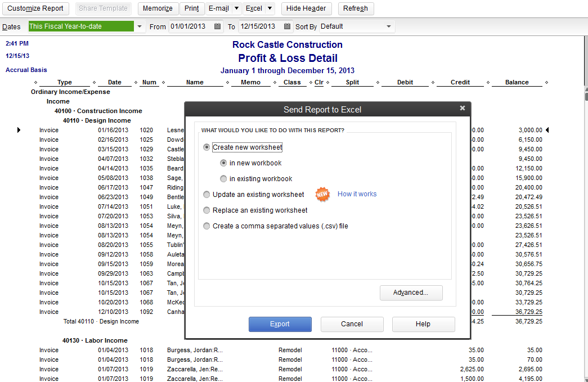The image size is (588, 382).
Task: Click the Date column header
Action: (x=115, y=82)
